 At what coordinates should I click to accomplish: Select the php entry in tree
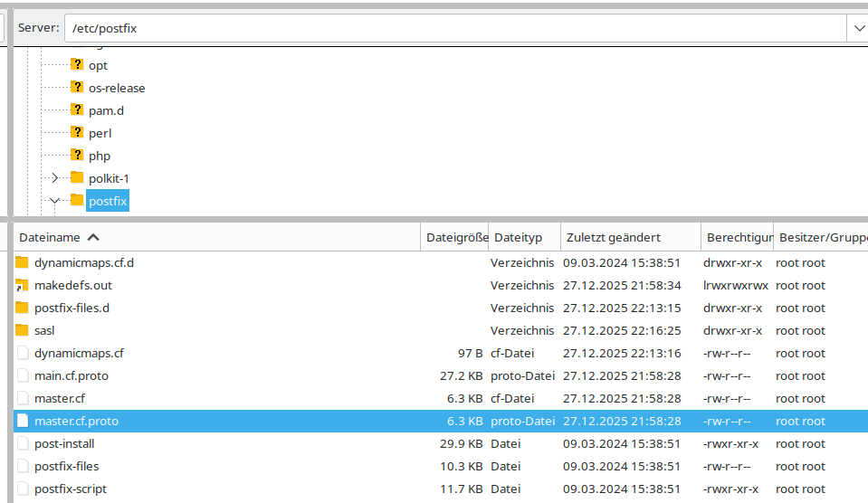click(x=100, y=156)
